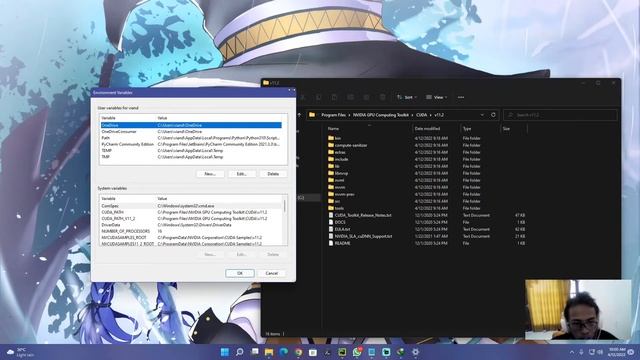Viewport: 640px width, 360px height.
Task: Show hidden icons chevron in system tray
Action: pos(572,352)
